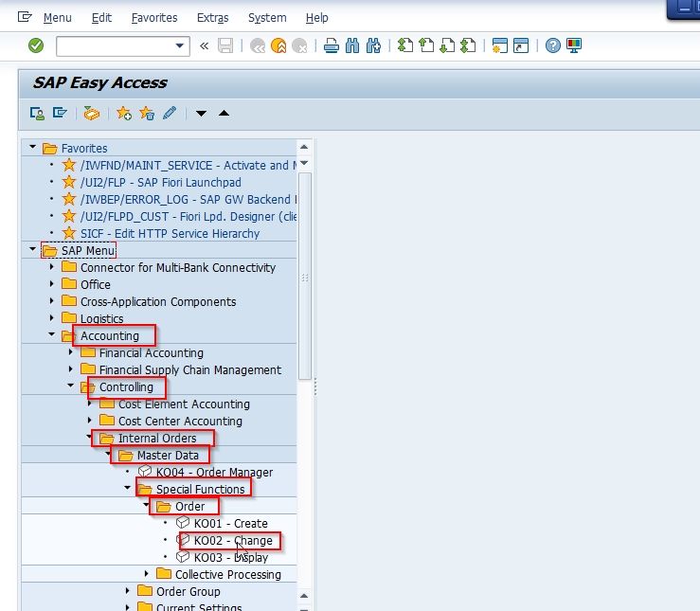Select the Accounting folder label
Screen dimensions: 700x611
[x=110, y=335]
